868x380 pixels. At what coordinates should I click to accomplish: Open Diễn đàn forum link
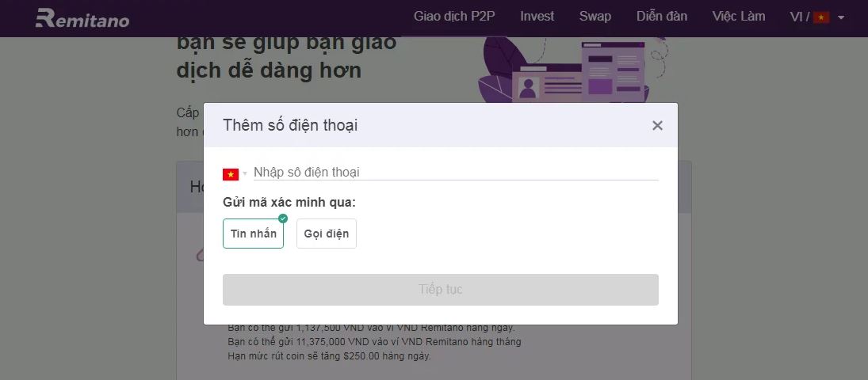tap(662, 17)
